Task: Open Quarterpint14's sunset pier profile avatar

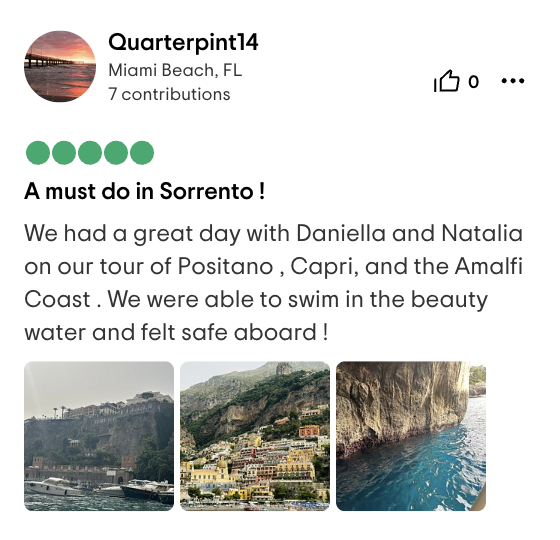Action: tap(60, 66)
